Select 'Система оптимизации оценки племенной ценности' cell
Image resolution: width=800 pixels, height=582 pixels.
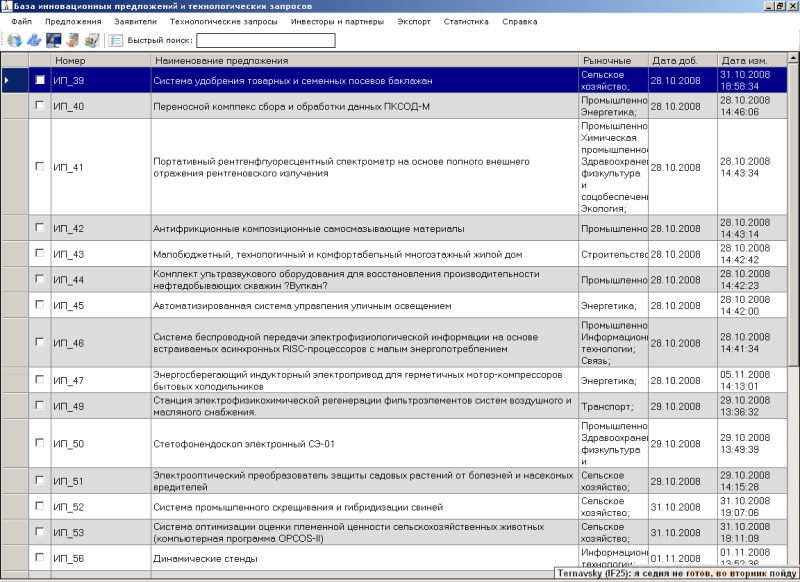(365, 533)
